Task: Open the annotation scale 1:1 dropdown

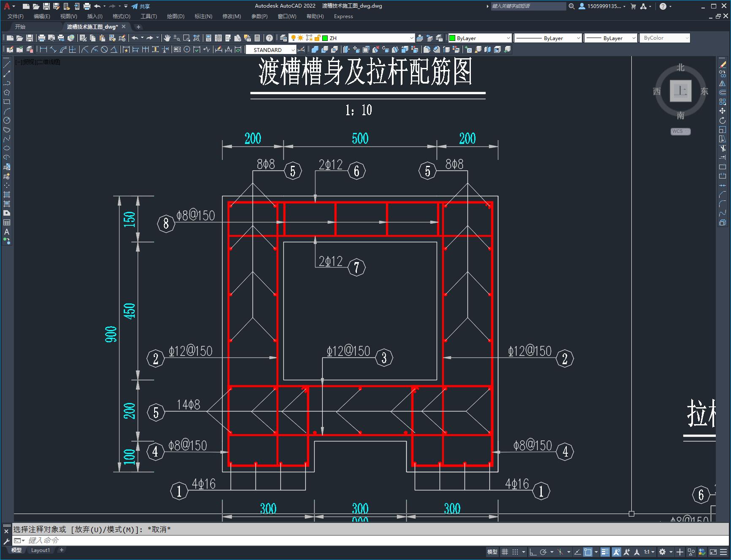Action: [649, 552]
